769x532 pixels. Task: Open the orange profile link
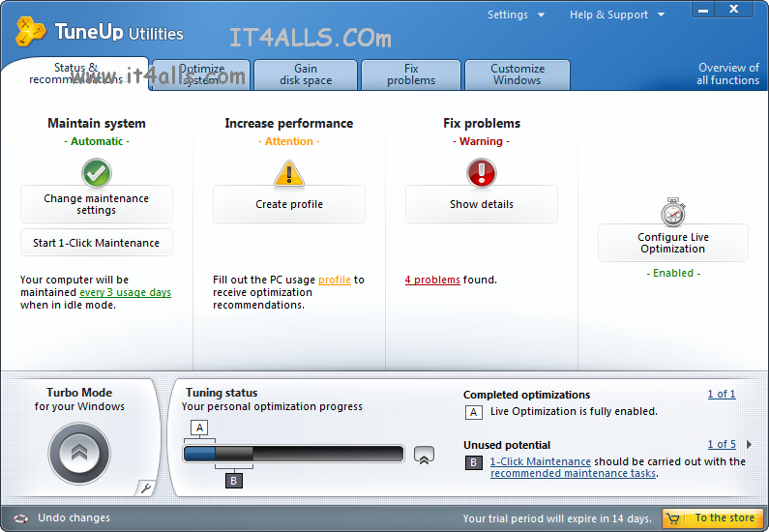pyautogui.click(x=335, y=280)
